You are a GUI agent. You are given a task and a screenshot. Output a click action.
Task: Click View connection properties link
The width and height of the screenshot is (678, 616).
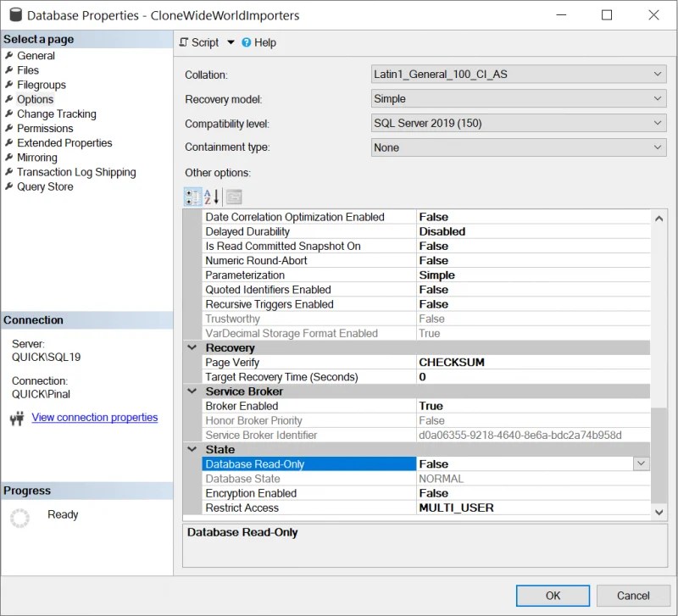pyautogui.click(x=95, y=417)
